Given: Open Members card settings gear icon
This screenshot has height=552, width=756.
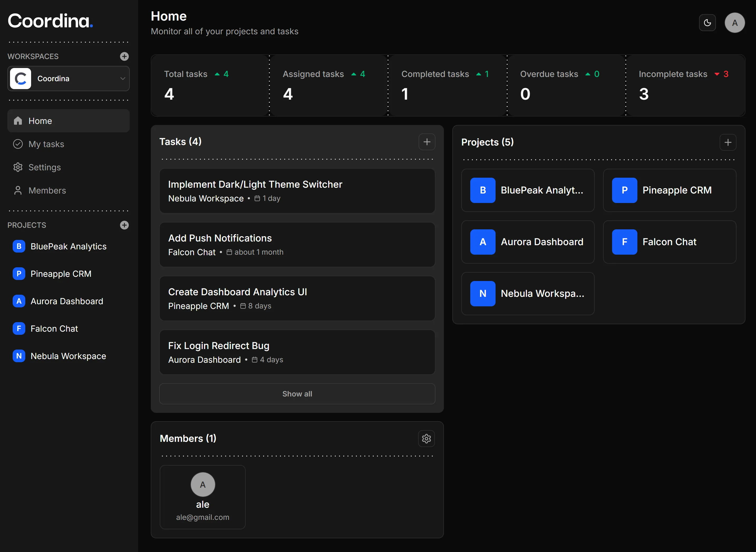Looking at the screenshot, I should click(426, 438).
